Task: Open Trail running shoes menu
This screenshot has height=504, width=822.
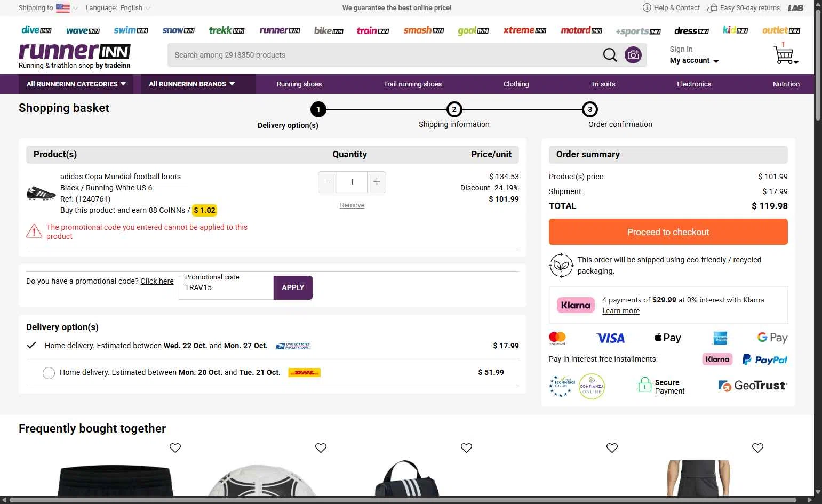Action: [412, 84]
